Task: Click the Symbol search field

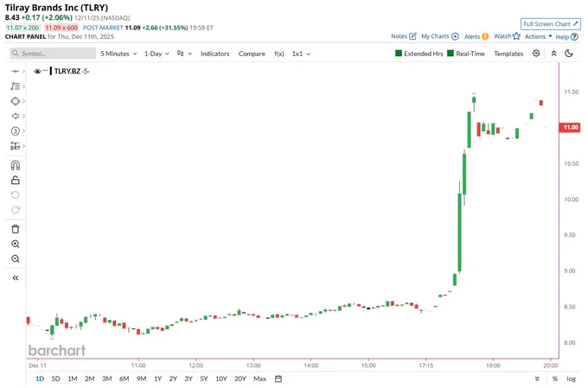Action: (x=53, y=54)
